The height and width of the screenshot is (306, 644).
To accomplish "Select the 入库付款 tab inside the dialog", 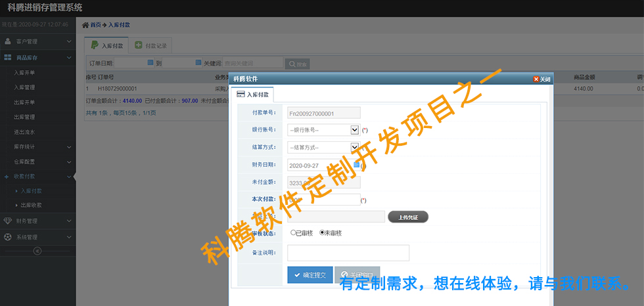I will coord(252,95).
